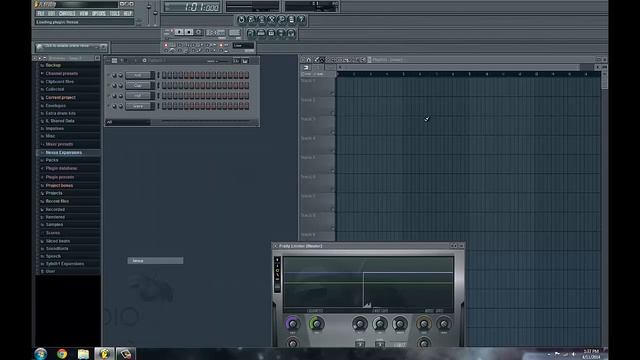Expand the Clipboard files folder
This screenshot has height=360, width=640.
(60, 82)
